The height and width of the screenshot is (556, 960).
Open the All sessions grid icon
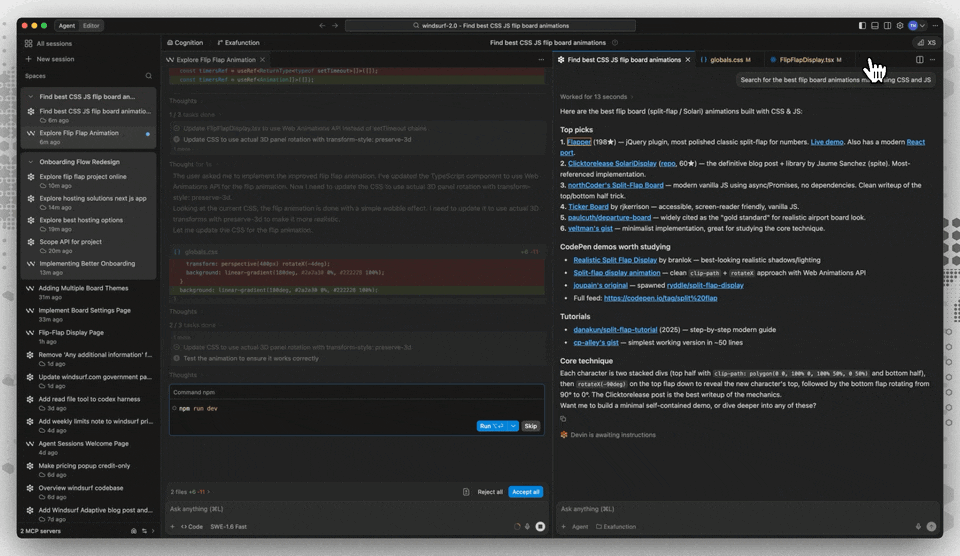point(28,43)
